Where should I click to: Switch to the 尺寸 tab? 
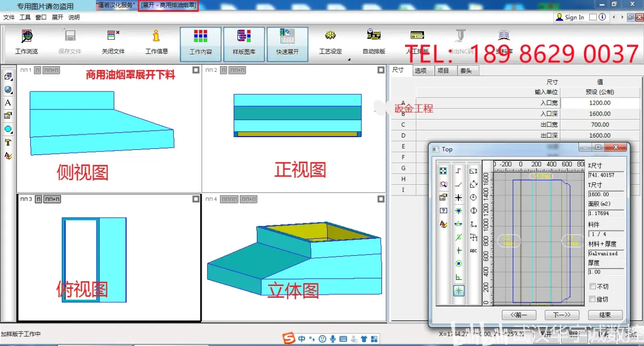click(x=398, y=70)
